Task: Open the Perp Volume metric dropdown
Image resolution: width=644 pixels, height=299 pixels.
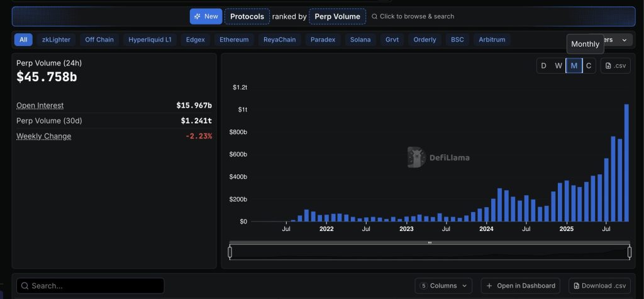Action: click(338, 16)
